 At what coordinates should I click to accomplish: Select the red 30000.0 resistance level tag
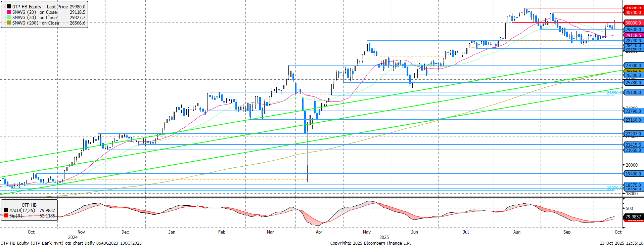(x=633, y=23)
